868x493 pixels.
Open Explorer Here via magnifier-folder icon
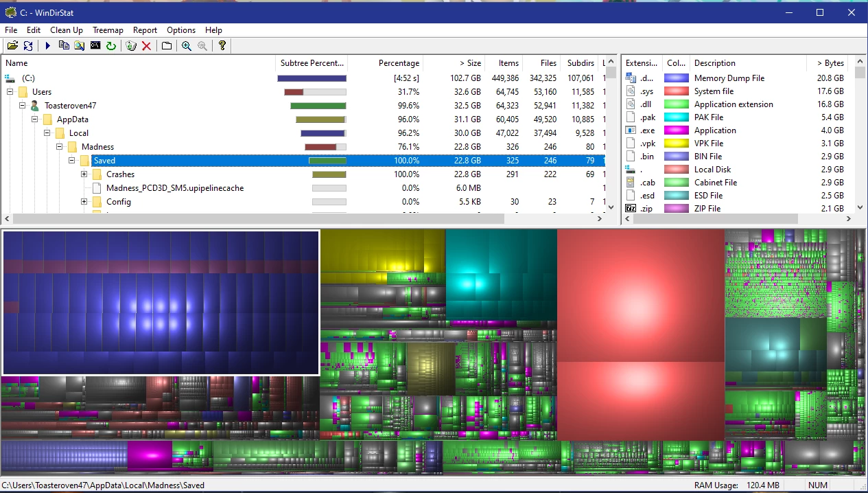point(80,46)
